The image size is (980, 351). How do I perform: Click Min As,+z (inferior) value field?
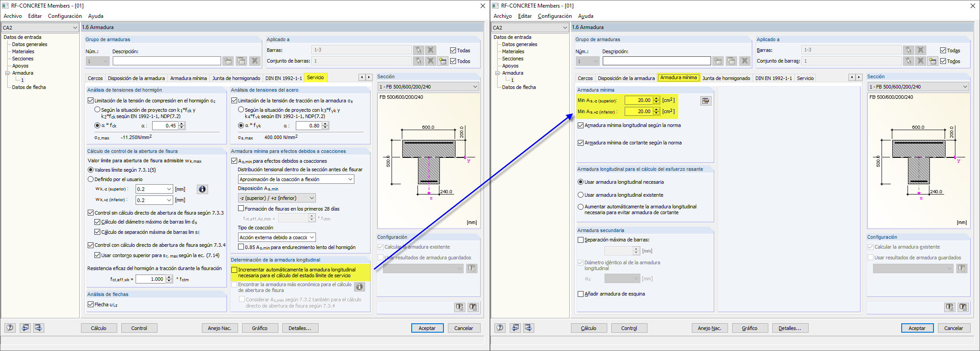coord(639,111)
